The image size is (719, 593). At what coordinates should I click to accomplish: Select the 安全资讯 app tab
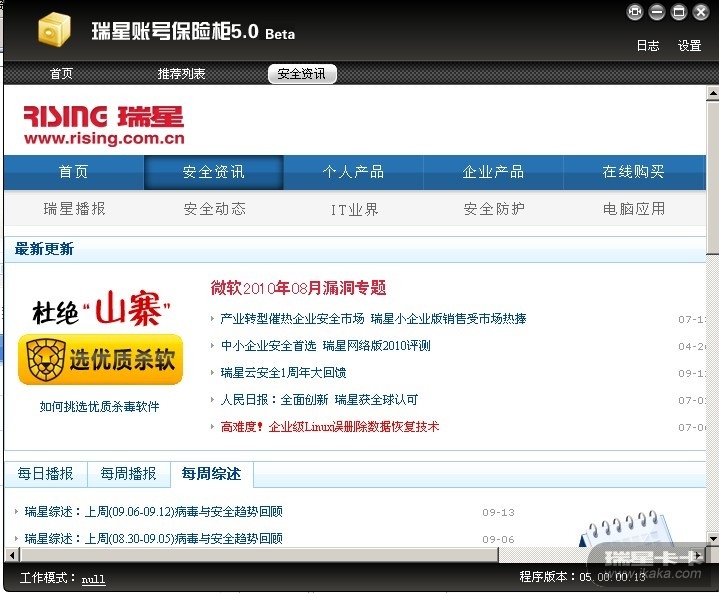pyautogui.click(x=302, y=74)
